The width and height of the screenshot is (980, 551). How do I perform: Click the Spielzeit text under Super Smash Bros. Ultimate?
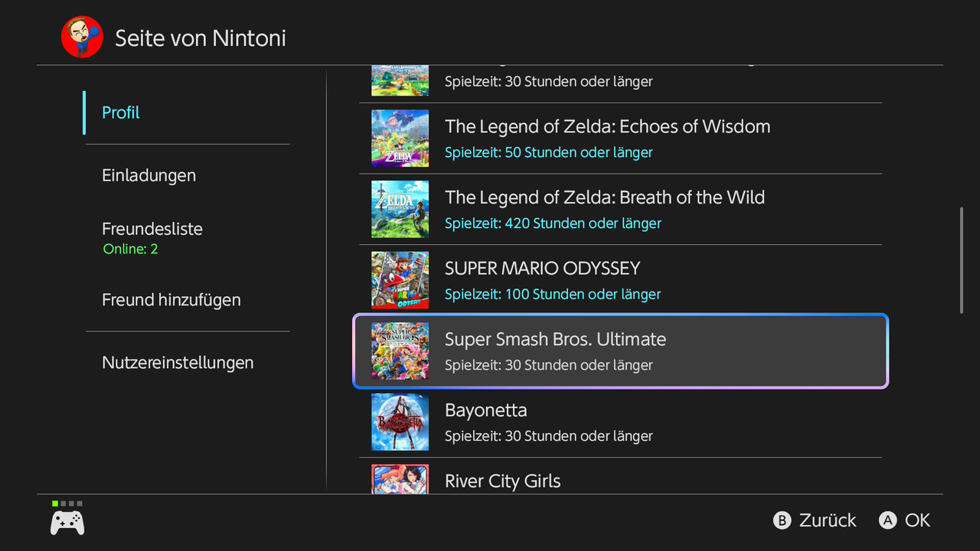549,365
